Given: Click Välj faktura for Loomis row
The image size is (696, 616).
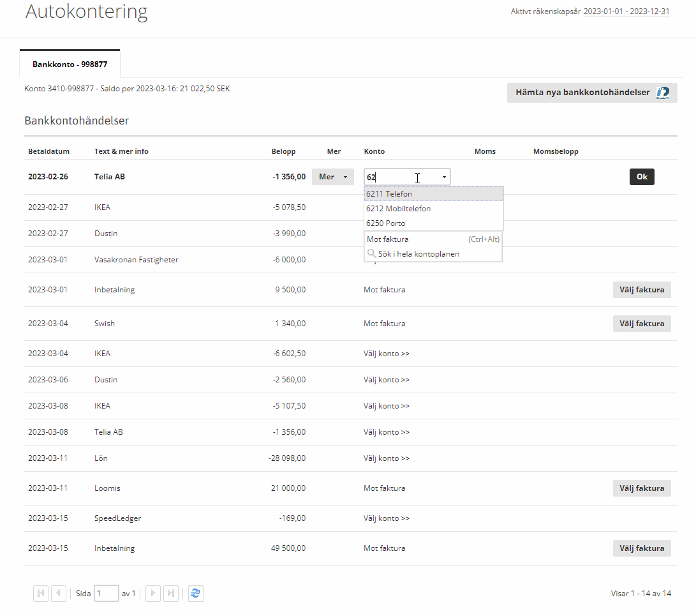Looking at the screenshot, I should pyautogui.click(x=642, y=488).
